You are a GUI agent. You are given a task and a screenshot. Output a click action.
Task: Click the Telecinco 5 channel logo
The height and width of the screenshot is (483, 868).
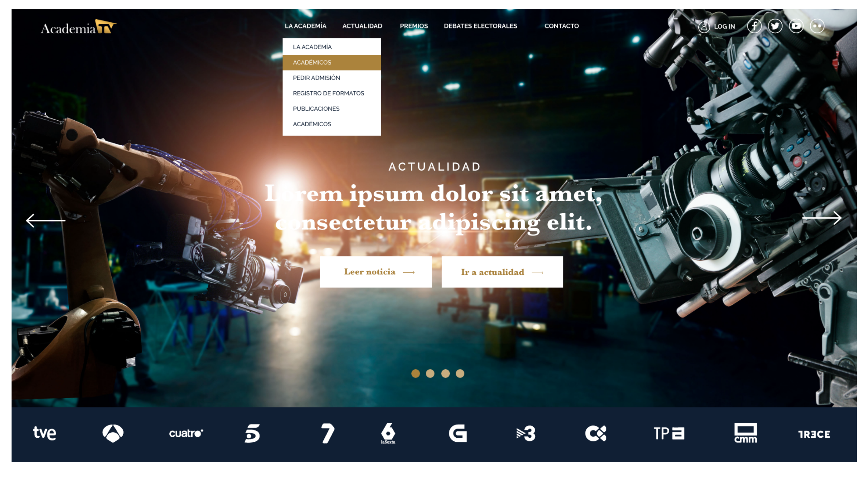click(x=252, y=433)
